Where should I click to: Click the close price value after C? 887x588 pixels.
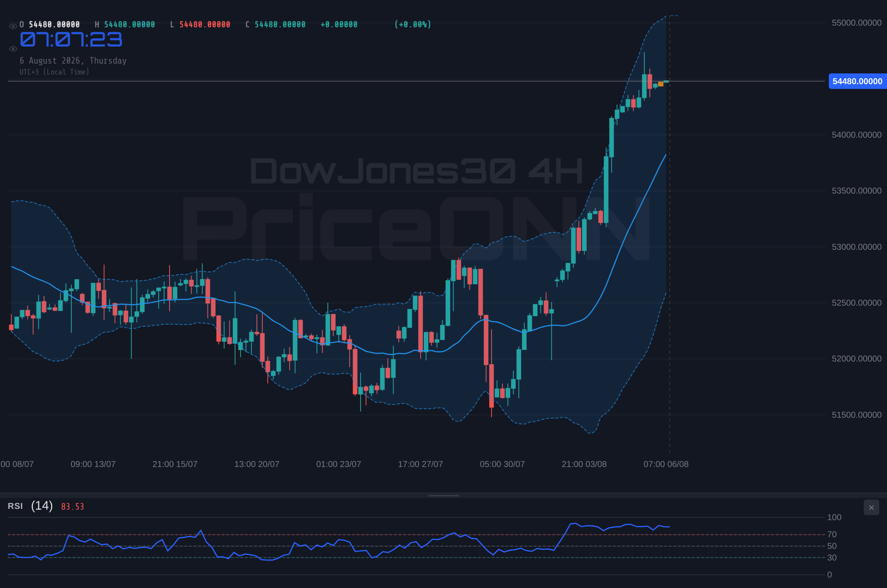pyautogui.click(x=280, y=24)
